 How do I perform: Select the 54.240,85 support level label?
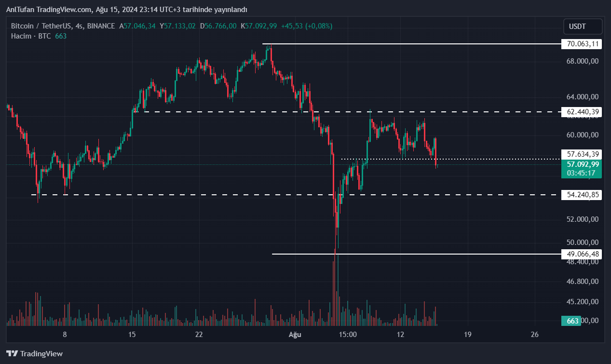pos(583,195)
